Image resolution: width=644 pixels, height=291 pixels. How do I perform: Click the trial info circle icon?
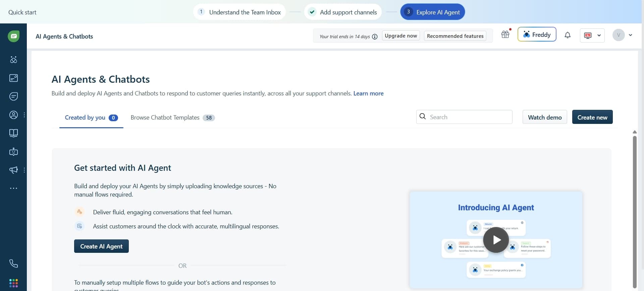click(375, 37)
